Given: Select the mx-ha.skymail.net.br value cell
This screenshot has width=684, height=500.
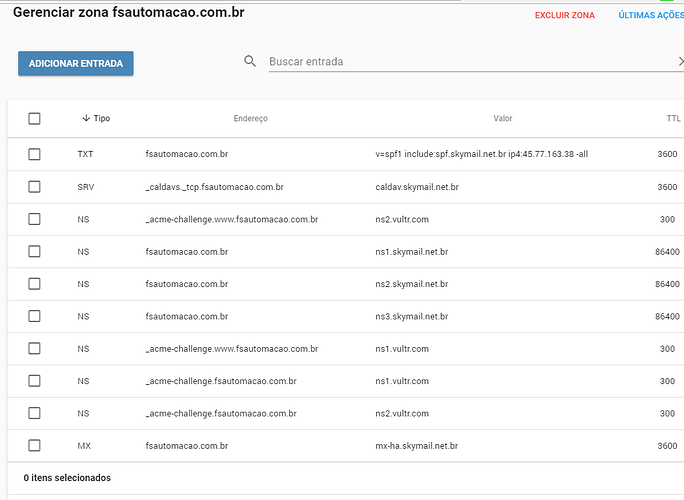Looking at the screenshot, I should coord(416,446).
